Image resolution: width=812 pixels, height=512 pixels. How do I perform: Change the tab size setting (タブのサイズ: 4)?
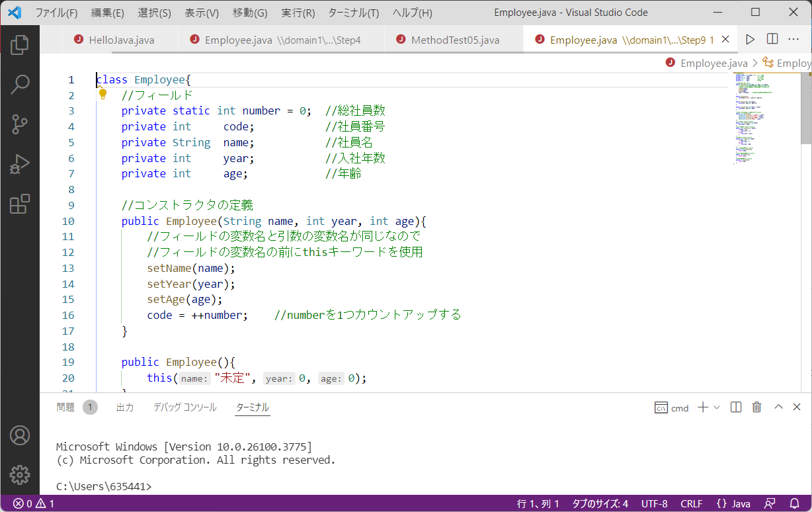[x=600, y=503]
